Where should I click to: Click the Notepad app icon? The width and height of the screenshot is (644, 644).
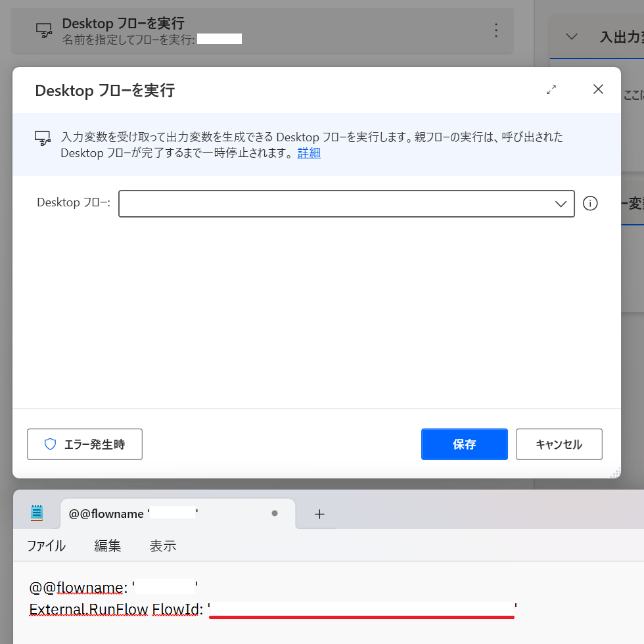pos(37,513)
